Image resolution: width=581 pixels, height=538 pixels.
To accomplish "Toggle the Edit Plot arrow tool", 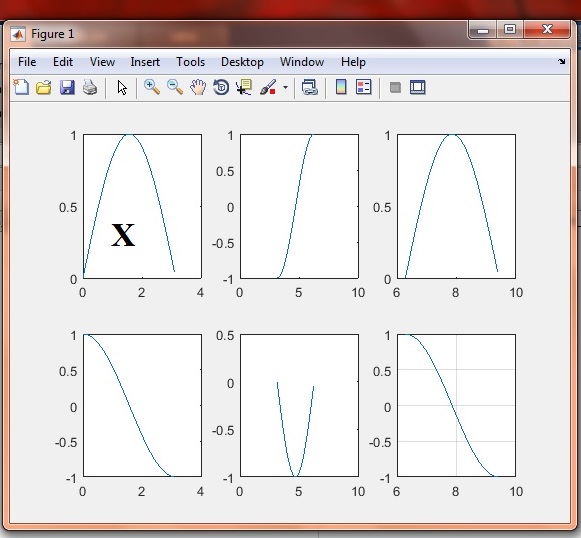I will tap(122, 87).
